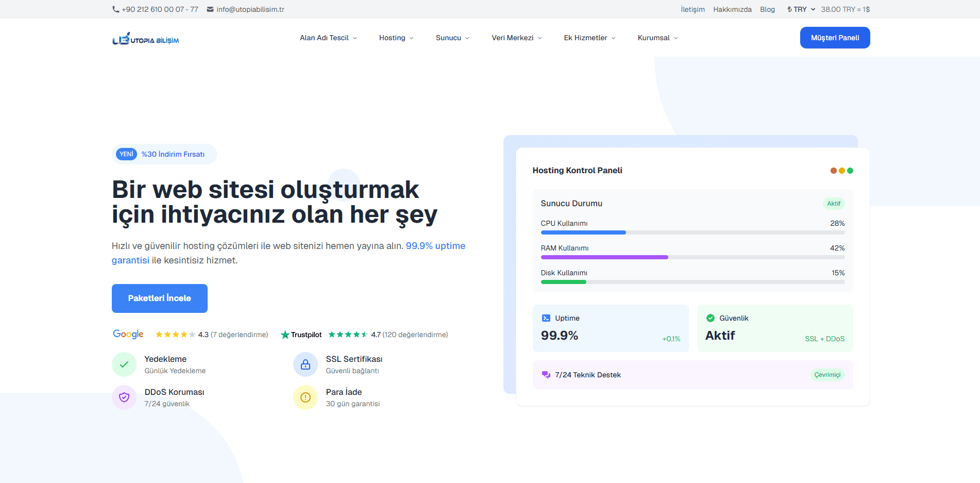The image size is (980, 483).
Task: Click the RAM Kullanımı progress bar
Action: tap(692, 257)
